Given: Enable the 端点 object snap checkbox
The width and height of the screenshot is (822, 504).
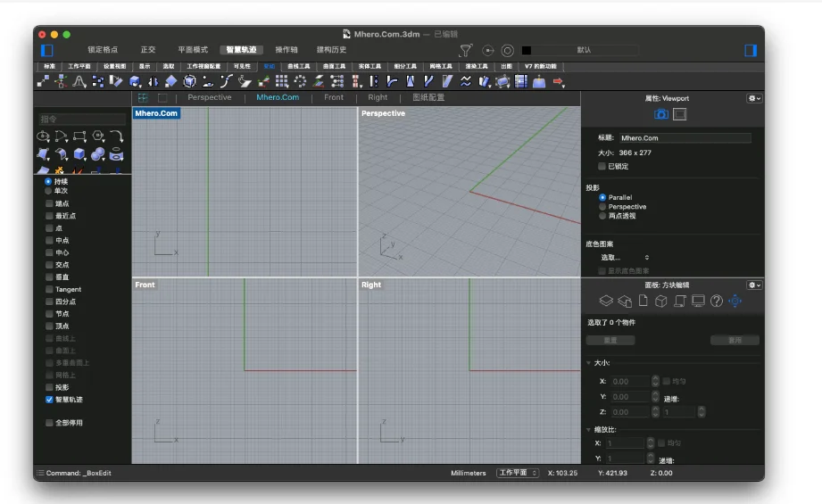Looking at the screenshot, I should coord(49,203).
